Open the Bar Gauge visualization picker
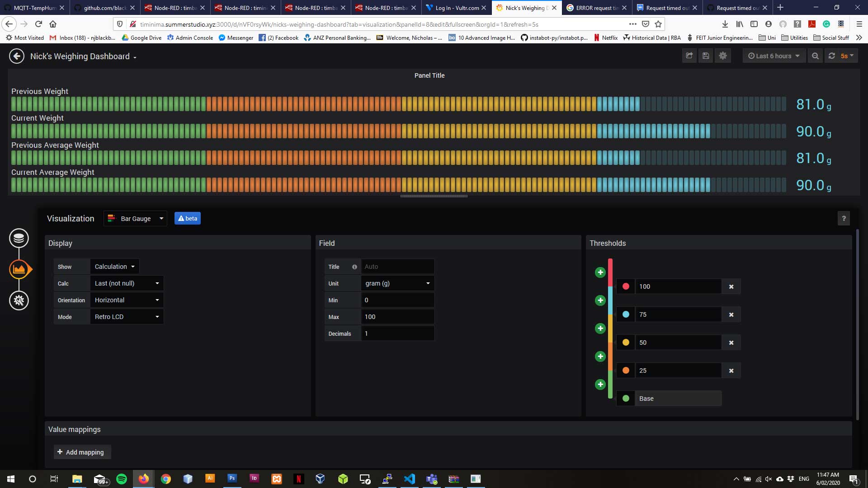 (x=135, y=219)
